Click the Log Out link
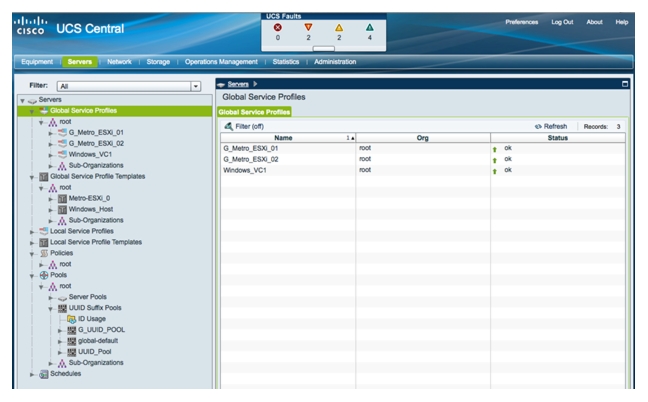 point(562,22)
